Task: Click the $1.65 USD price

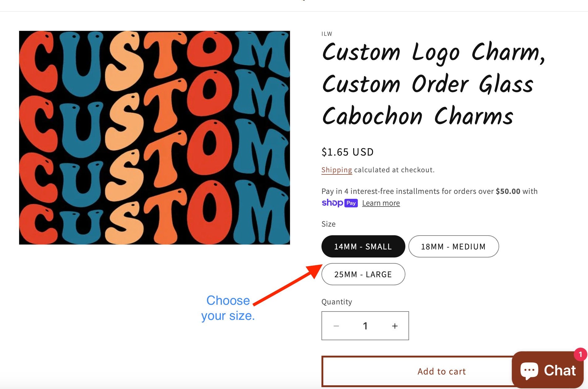Action: [x=347, y=152]
